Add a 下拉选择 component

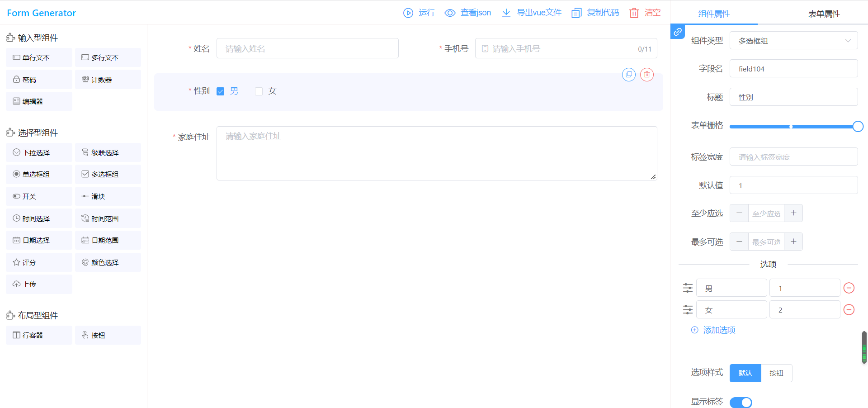(39, 152)
